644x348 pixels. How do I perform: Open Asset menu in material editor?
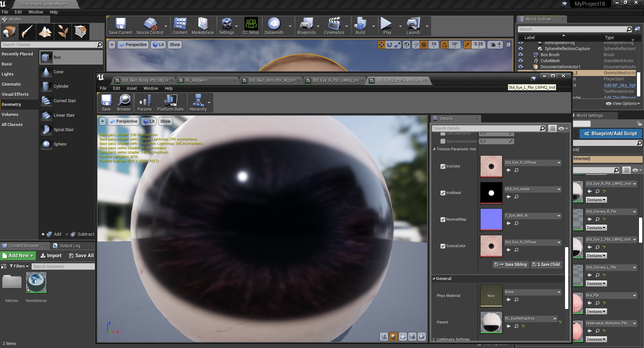tap(131, 88)
